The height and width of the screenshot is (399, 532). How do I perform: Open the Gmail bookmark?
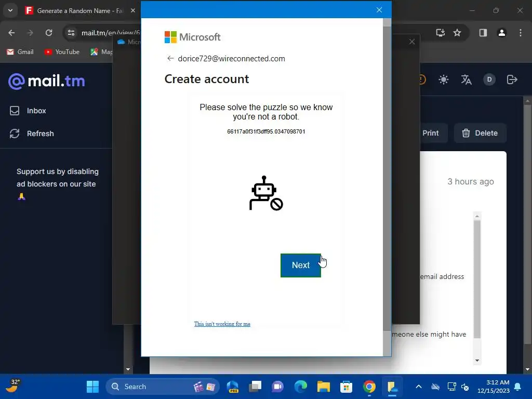pos(20,52)
